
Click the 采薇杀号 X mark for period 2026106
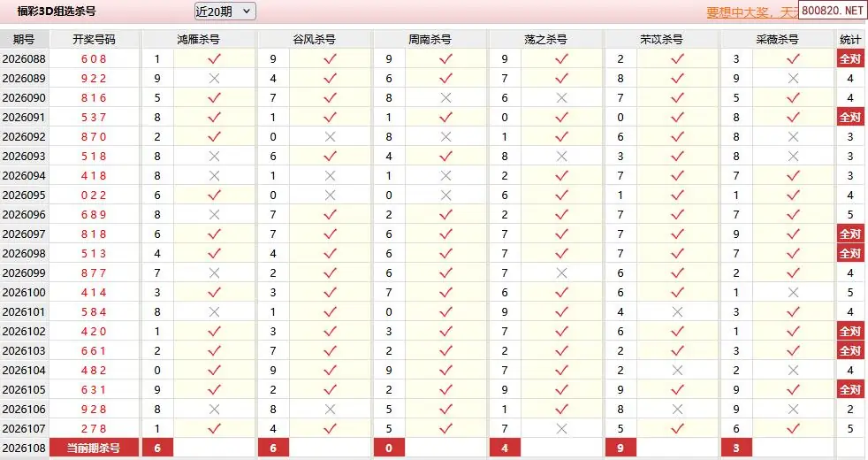[x=793, y=409]
